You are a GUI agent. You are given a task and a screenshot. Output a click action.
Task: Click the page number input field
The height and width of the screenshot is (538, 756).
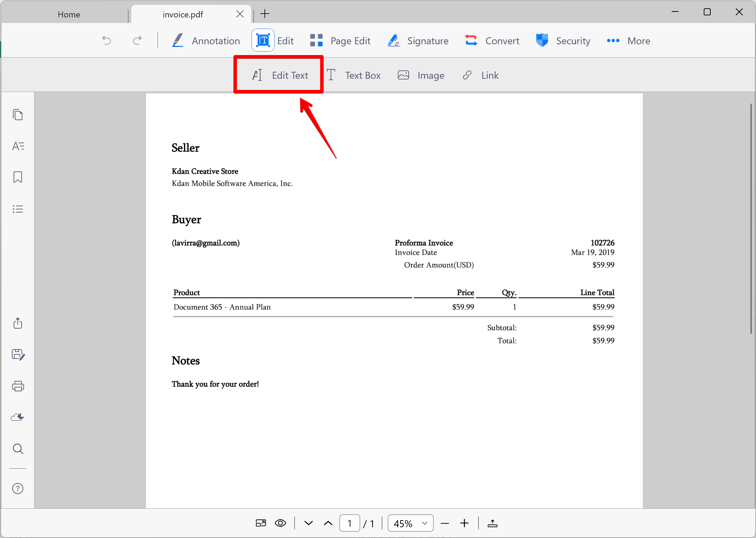click(349, 523)
